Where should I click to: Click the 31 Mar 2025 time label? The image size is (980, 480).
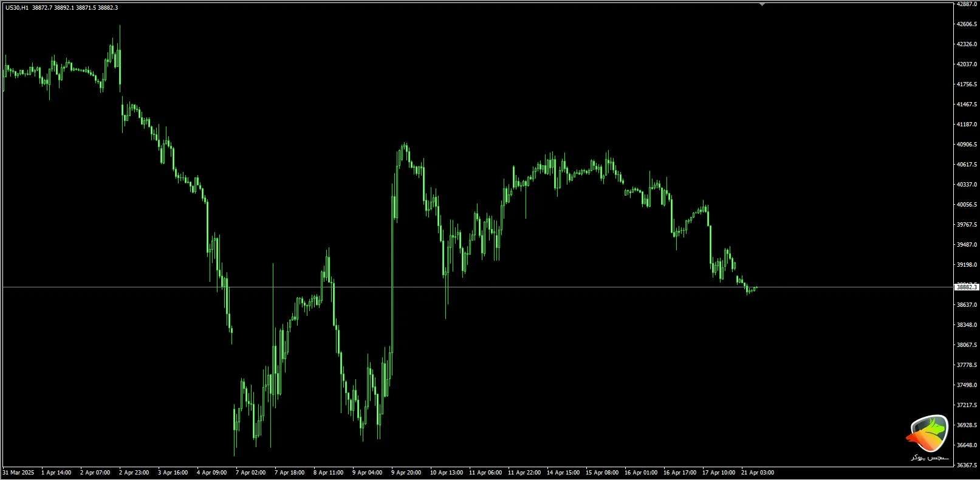point(19,473)
